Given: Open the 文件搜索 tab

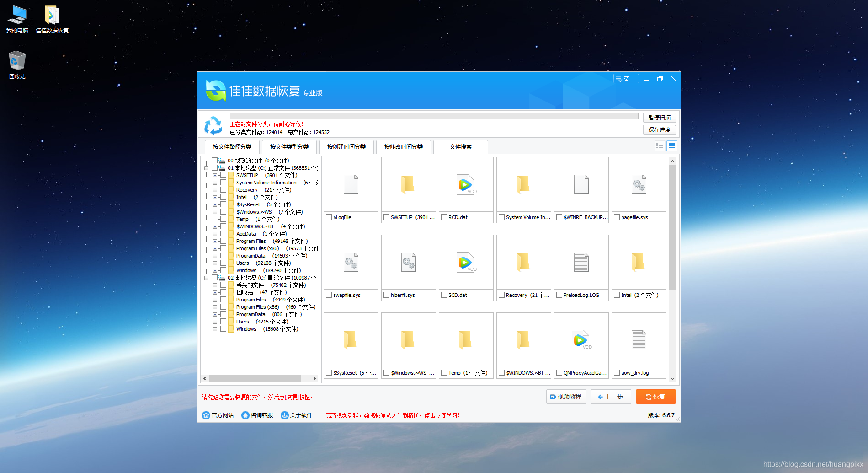Looking at the screenshot, I should [460, 147].
